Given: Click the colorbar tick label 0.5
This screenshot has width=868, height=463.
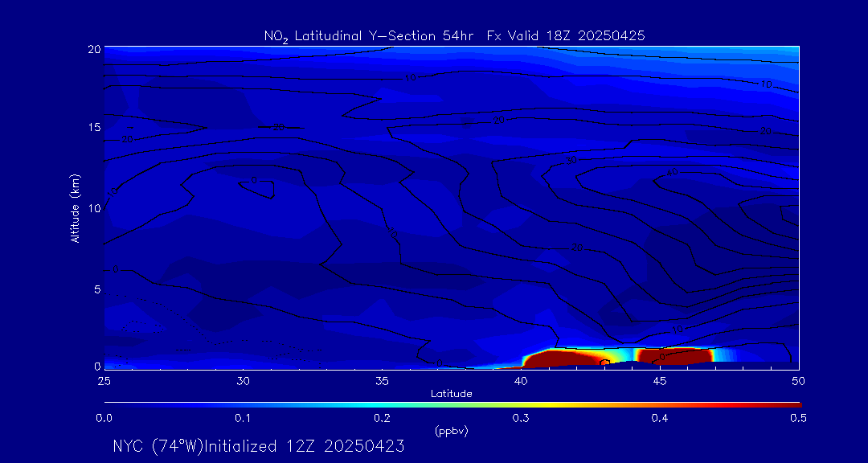Looking at the screenshot, I should [x=798, y=418].
